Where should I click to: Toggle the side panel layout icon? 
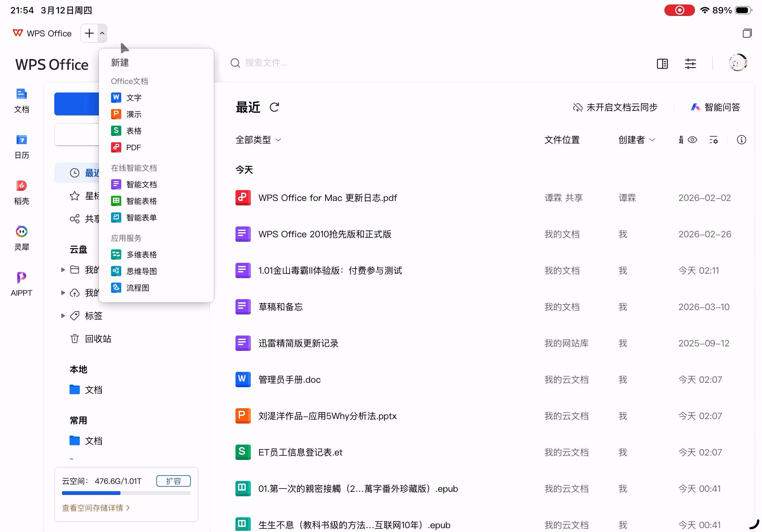(x=662, y=63)
